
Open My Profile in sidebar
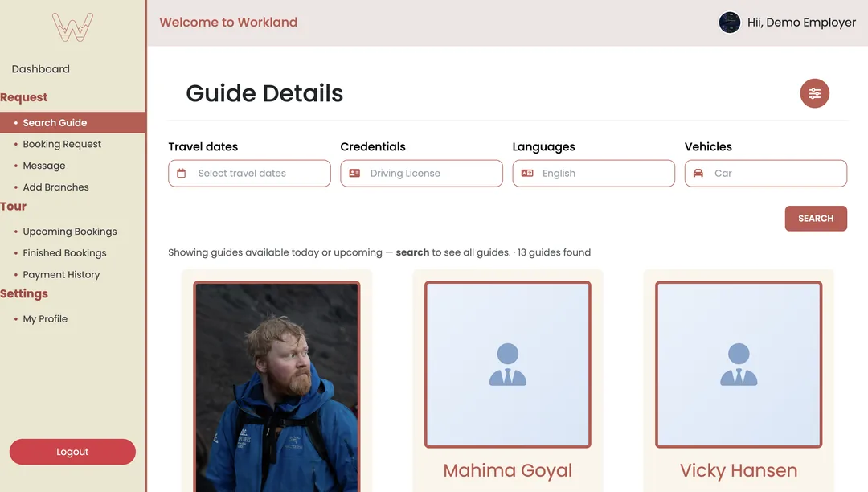tap(45, 319)
